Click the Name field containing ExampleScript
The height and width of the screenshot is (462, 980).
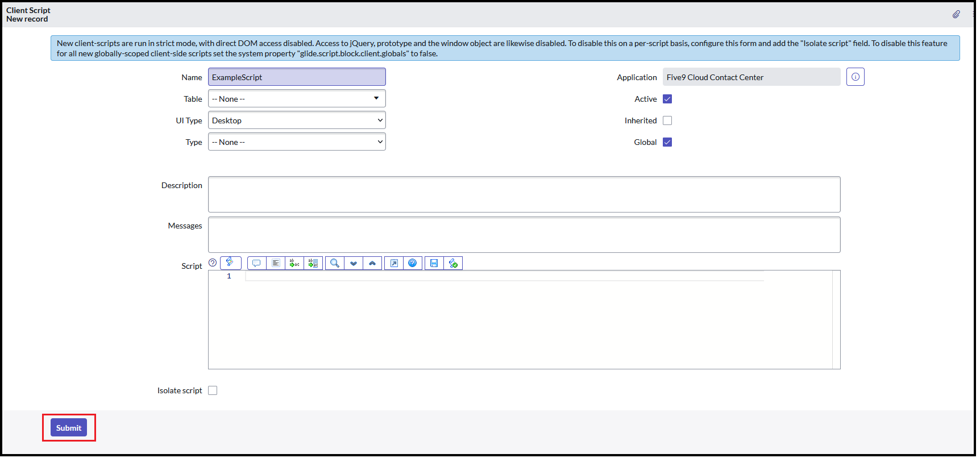297,77
